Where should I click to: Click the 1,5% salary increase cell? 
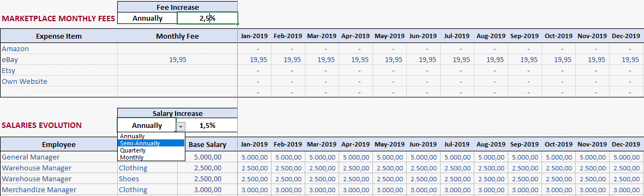(x=207, y=125)
